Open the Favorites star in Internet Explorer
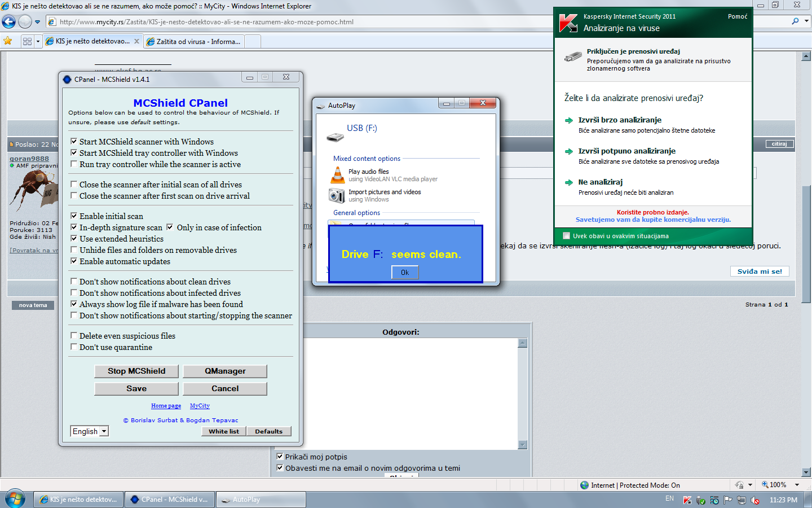This screenshot has height=508, width=812. 7,41
